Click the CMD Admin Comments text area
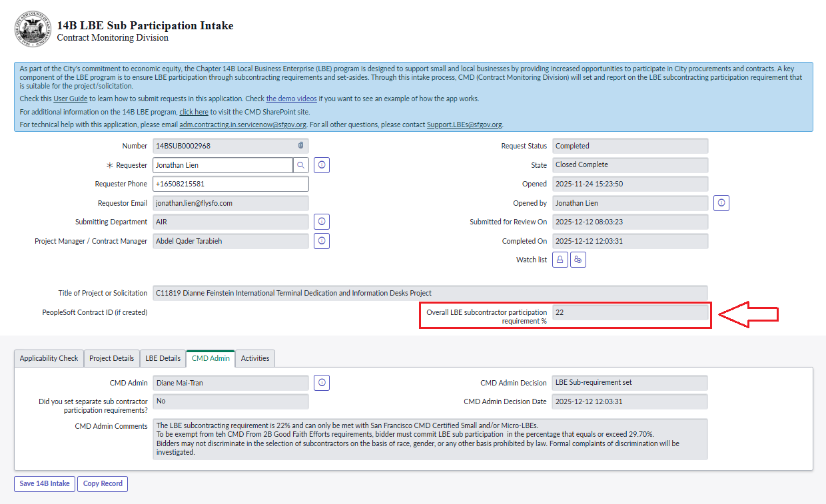 (x=430, y=439)
